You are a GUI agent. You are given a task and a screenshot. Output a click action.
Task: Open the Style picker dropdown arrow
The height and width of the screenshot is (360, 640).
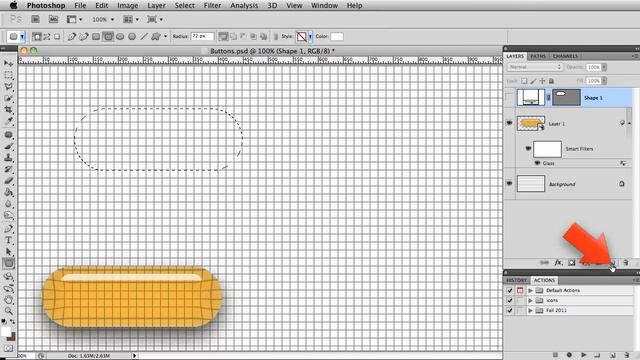tap(310, 36)
